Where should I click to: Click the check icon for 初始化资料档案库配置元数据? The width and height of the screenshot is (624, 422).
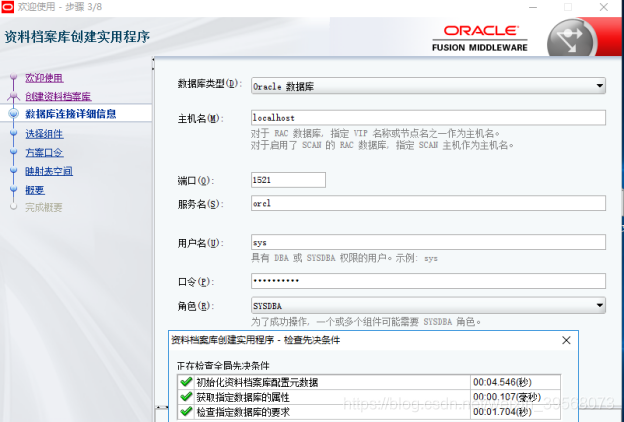coord(186,382)
